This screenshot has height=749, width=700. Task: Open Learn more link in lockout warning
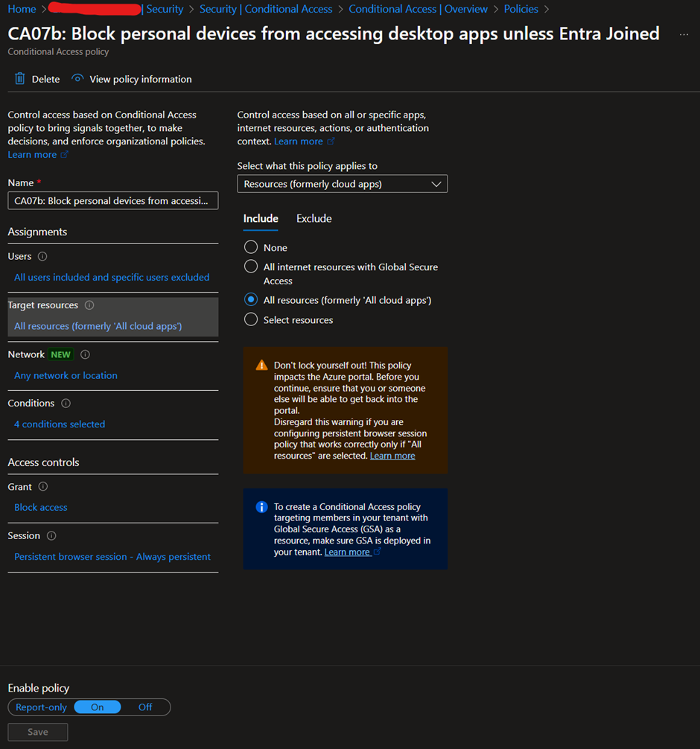pos(392,456)
